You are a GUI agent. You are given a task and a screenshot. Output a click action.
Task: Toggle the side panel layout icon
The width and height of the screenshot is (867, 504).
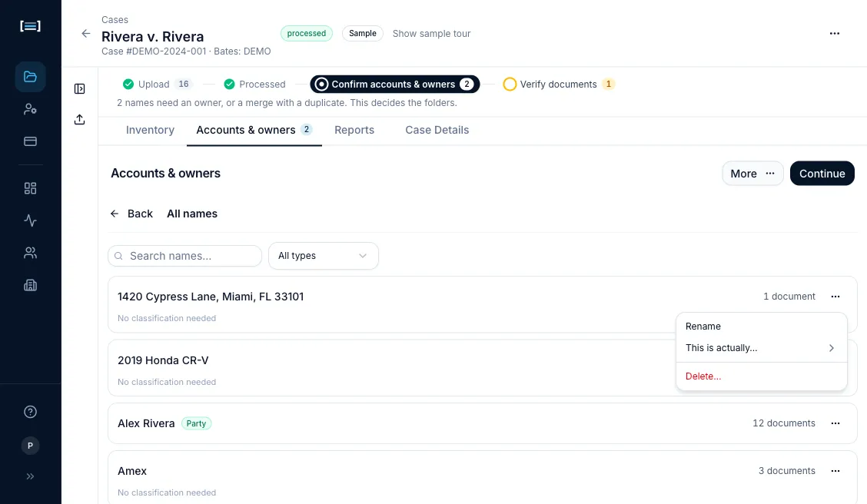click(x=80, y=89)
